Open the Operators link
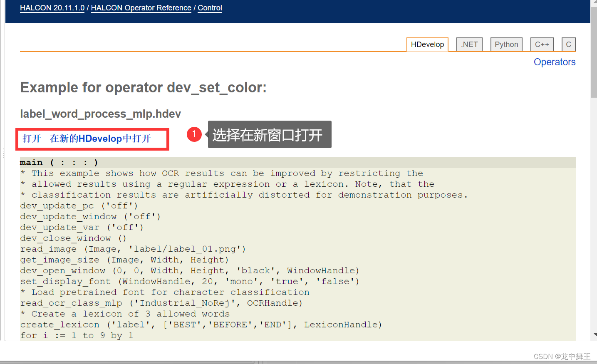Screen dimensions: 597x364 pyautogui.click(x=555, y=62)
